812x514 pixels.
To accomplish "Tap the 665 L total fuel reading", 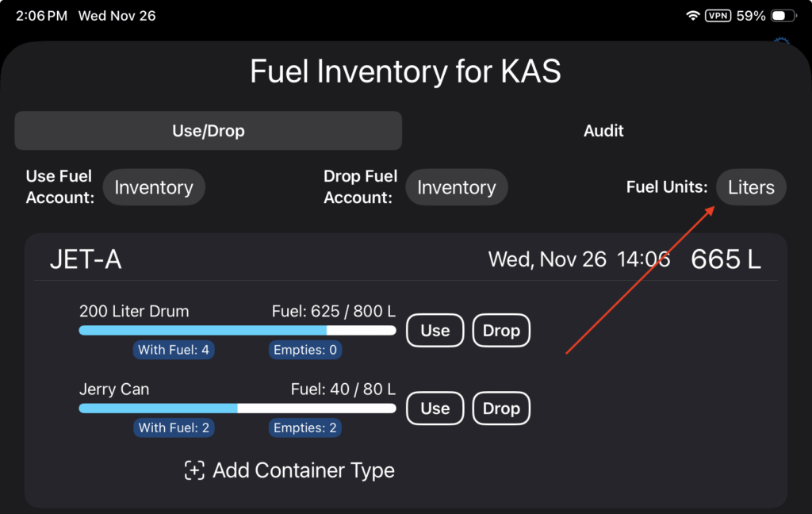I will [726, 259].
